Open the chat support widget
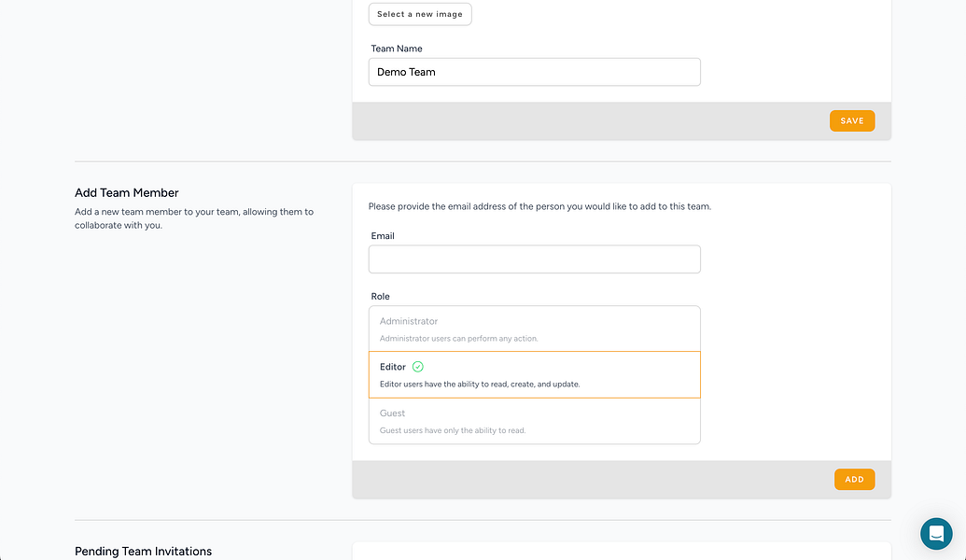966x560 pixels. point(935,534)
